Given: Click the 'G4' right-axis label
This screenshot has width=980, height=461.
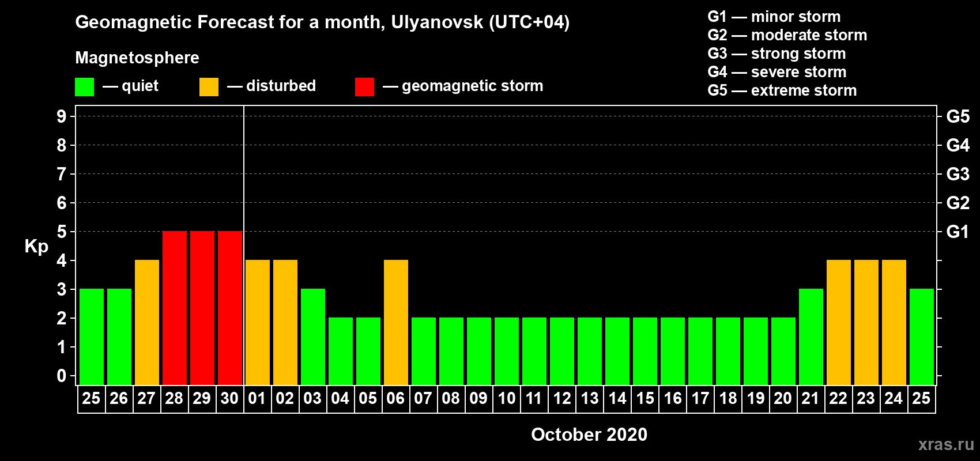Looking at the screenshot, I should tap(958, 145).
